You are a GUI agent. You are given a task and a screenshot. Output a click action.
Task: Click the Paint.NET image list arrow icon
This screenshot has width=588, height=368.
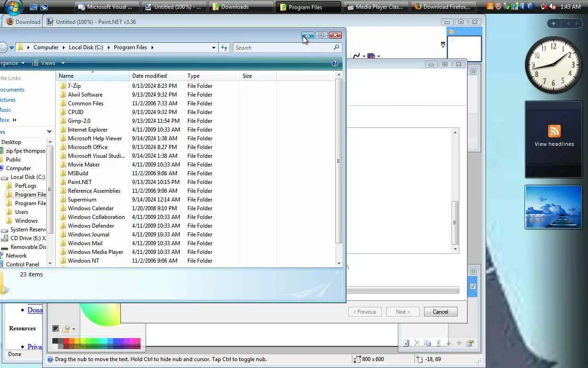coord(443,45)
